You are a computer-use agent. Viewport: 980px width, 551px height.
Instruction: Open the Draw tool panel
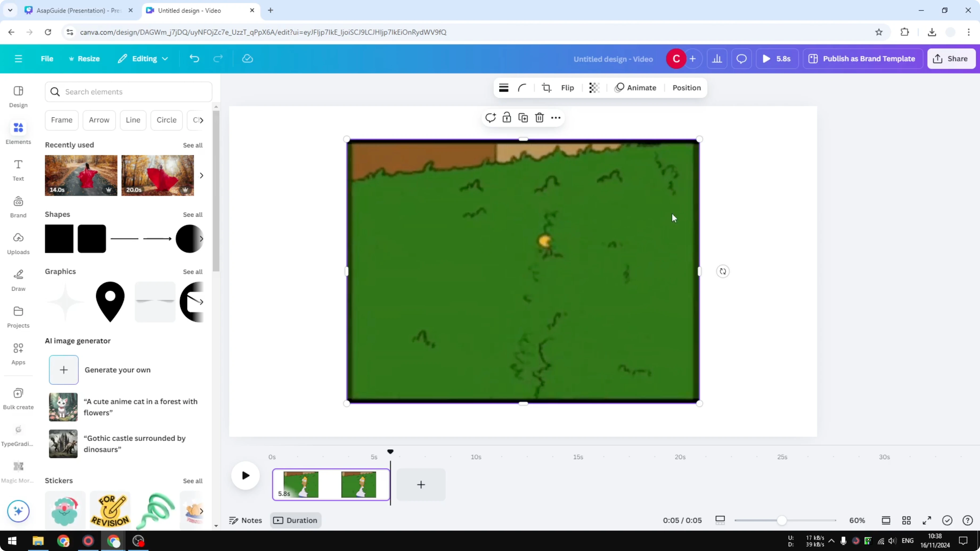click(x=18, y=280)
